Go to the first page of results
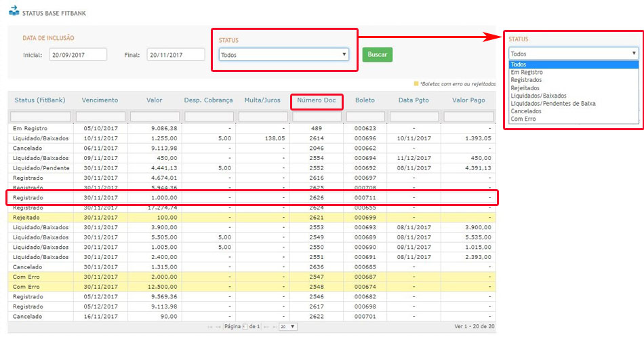 point(210,327)
